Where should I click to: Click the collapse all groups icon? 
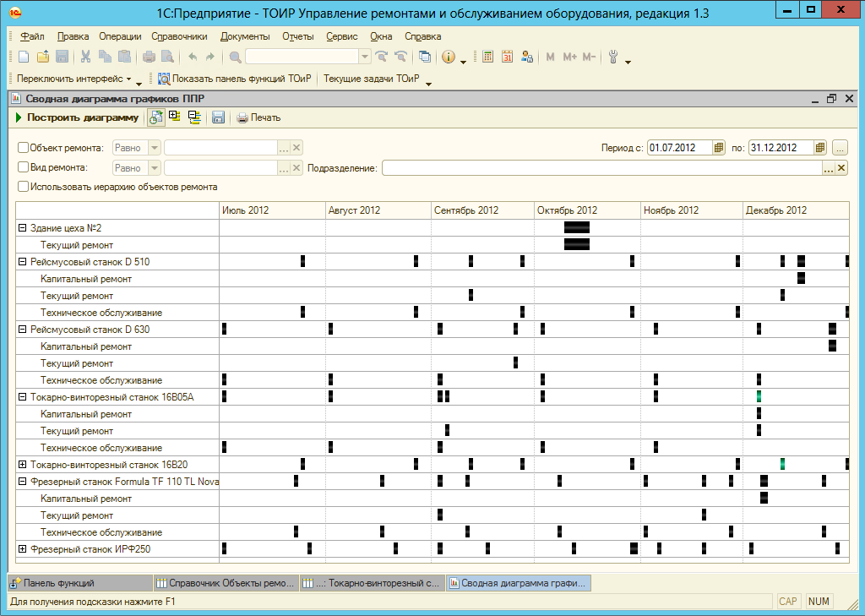(x=193, y=117)
